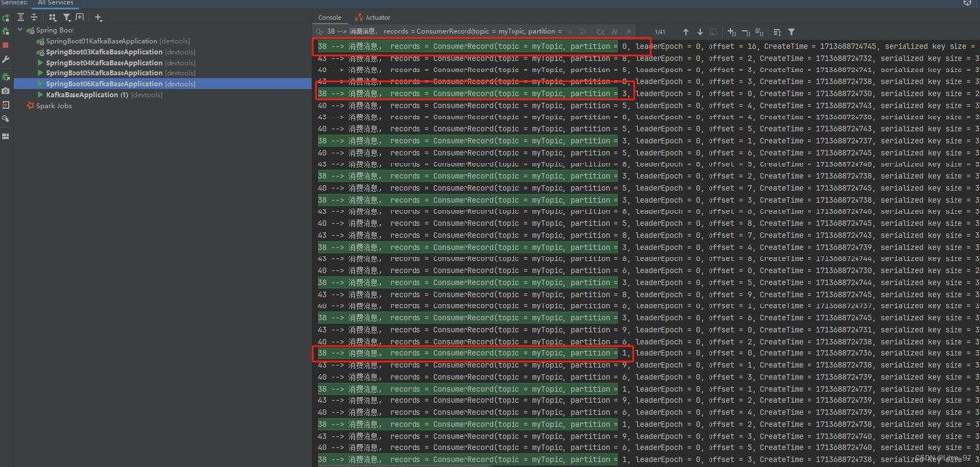Collapse the Spring Boot tree node
980x467 pixels.
[20, 30]
